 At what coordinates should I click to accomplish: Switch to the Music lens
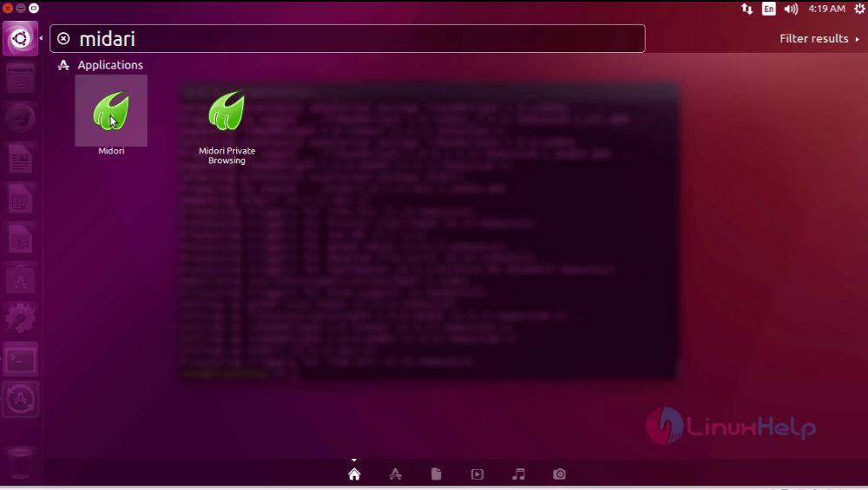coord(519,474)
